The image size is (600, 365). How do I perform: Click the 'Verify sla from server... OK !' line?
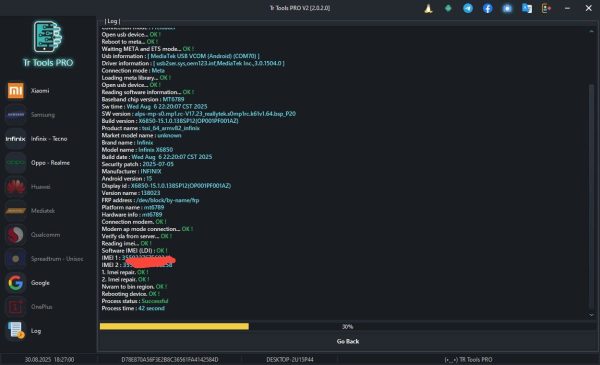coord(136,236)
